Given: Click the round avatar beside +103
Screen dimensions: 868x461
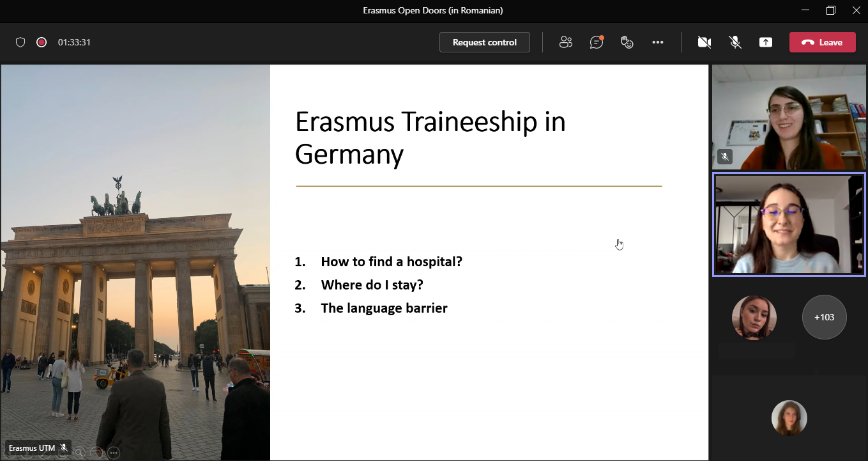Looking at the screenshot, I should [x=754, y=317].
